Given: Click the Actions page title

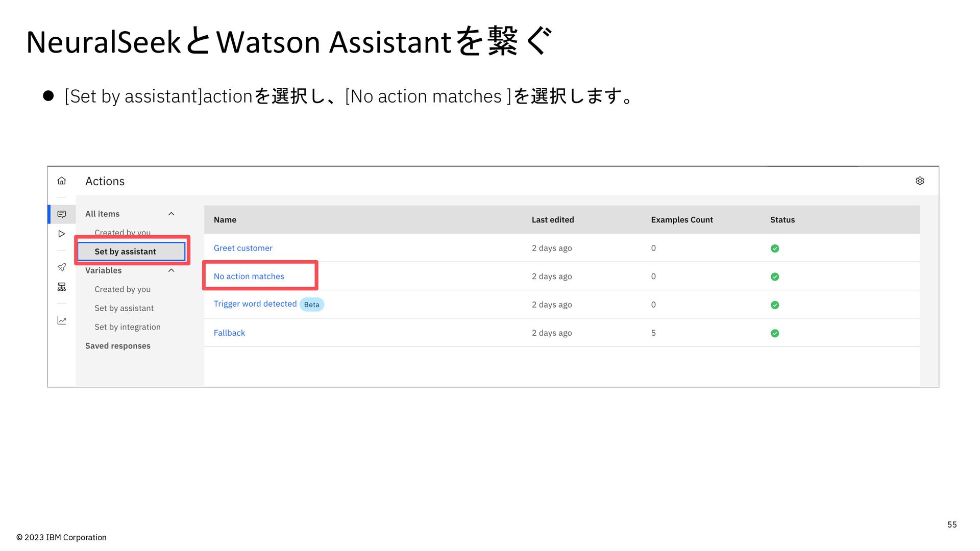Looking at the screenshot, I should pyautogui.click(x=105, y=181).
